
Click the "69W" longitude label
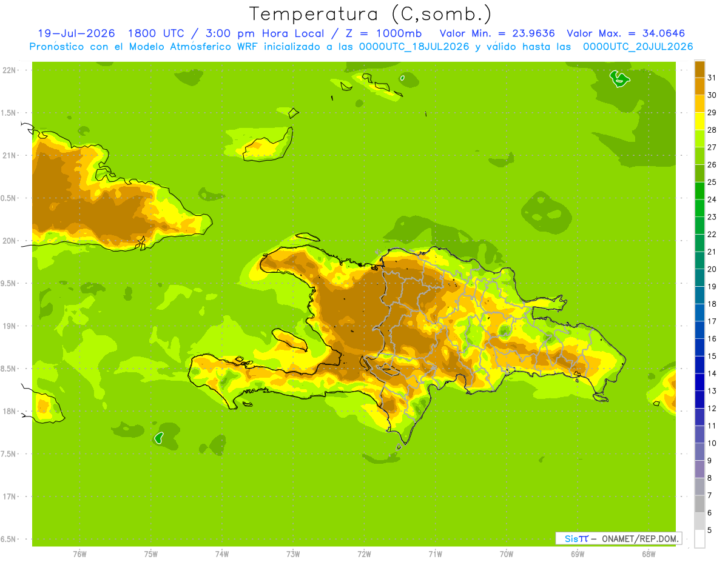point(578,554)
